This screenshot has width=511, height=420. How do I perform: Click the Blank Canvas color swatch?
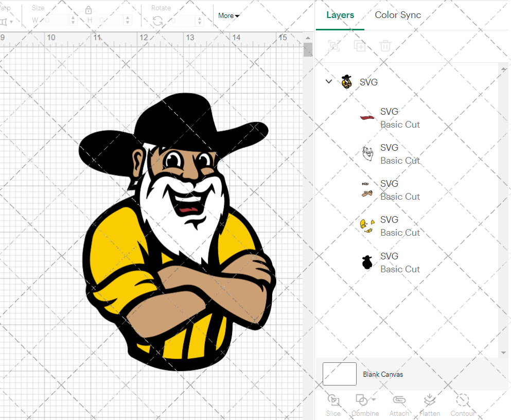pyautogui.click(x=340, y=374)
